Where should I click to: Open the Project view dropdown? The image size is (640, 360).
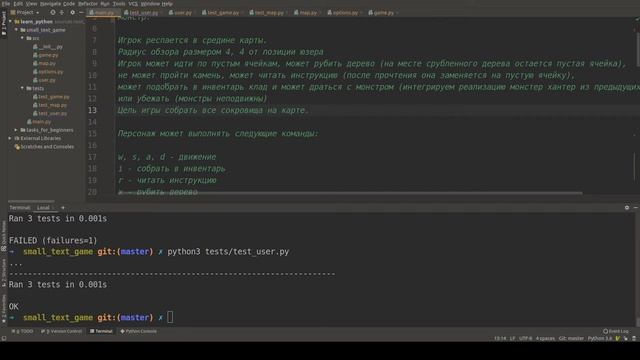(x=25, y=13)
